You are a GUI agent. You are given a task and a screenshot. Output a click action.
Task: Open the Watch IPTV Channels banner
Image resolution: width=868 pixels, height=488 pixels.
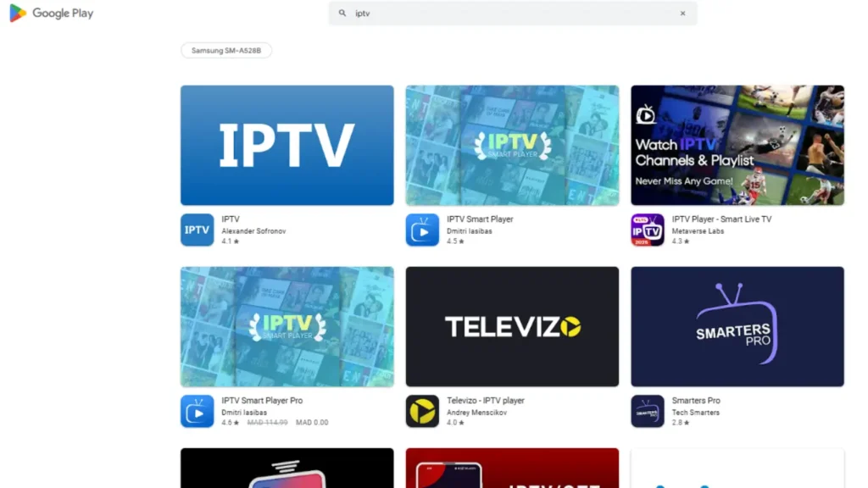coord(737,145)
